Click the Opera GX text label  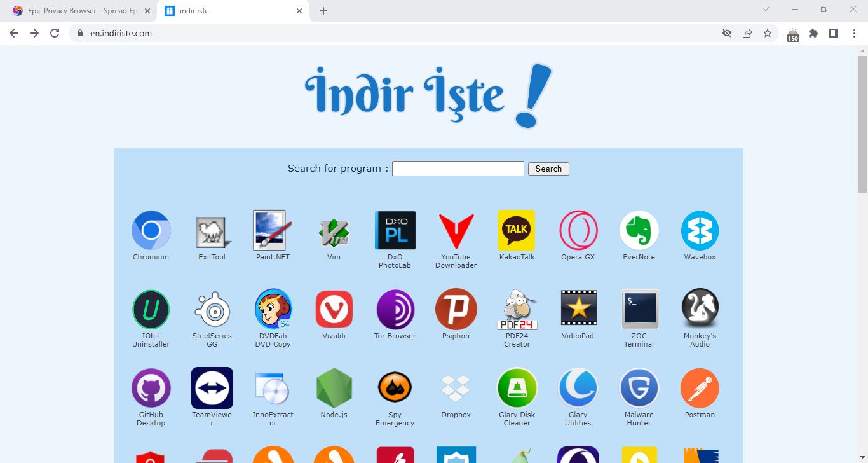pos(578,257)
